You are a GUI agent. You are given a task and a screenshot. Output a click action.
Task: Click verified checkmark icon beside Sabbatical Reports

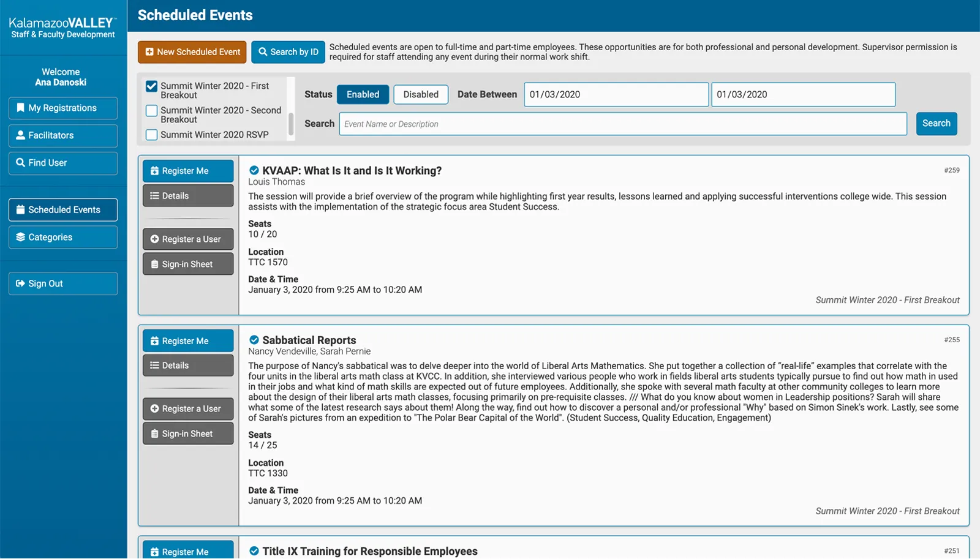254,340
